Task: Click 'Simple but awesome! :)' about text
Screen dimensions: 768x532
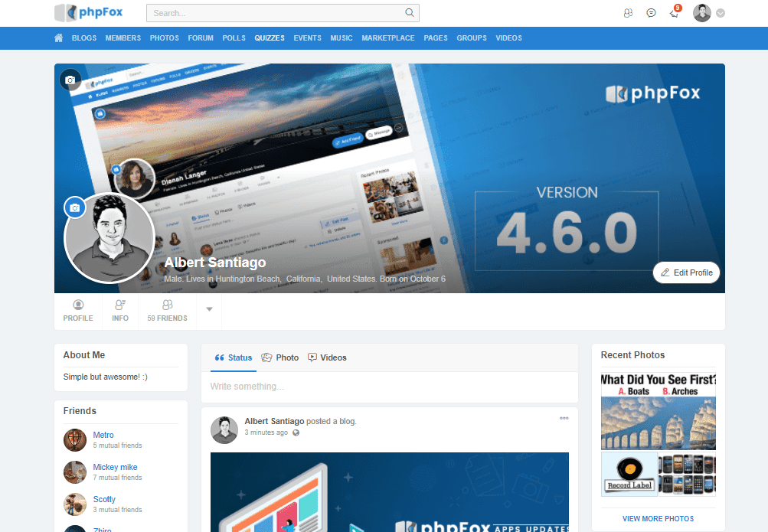Action: tap(106, 377)
